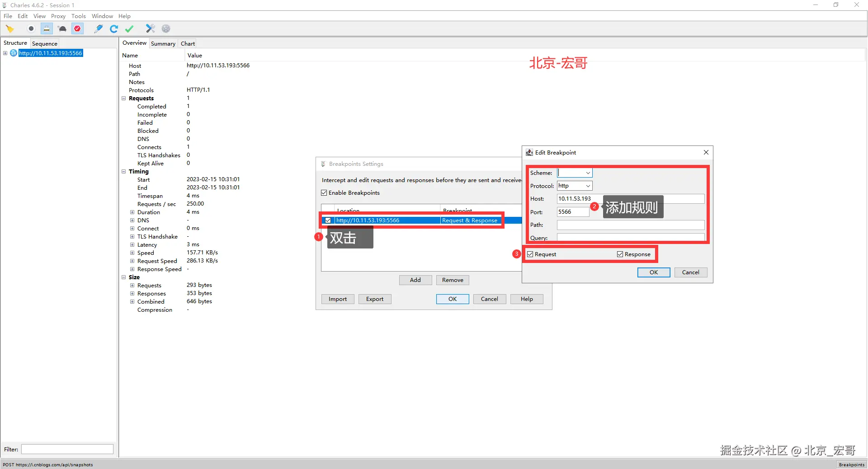
Task: Click Remove in Breakpoints Settings
Action: pos(453,280)
